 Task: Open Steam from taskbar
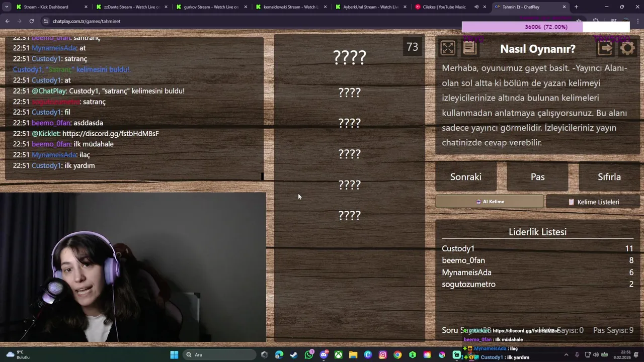click(x=294, y=354)
